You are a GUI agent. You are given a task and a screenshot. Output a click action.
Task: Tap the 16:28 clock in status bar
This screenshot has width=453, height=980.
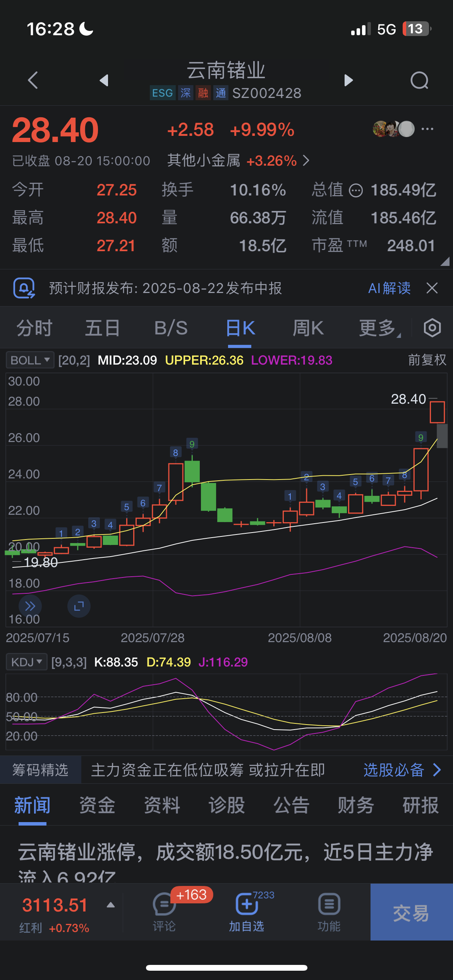pos(50,29)
